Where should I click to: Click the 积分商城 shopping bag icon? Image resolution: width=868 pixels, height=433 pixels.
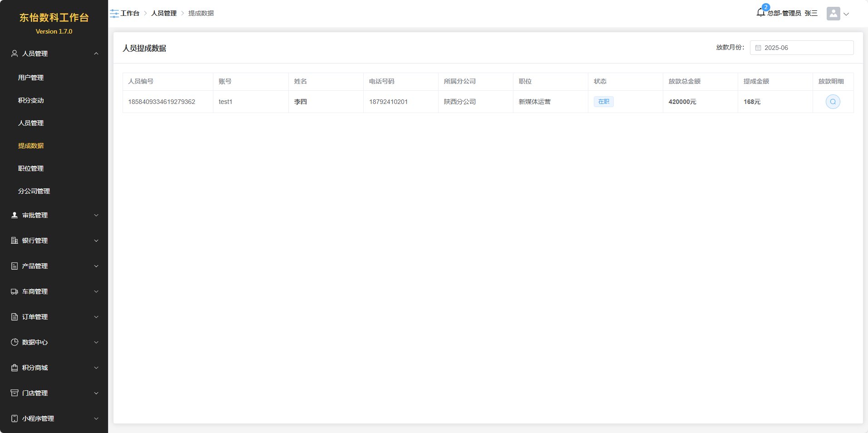tap(15, 368)
